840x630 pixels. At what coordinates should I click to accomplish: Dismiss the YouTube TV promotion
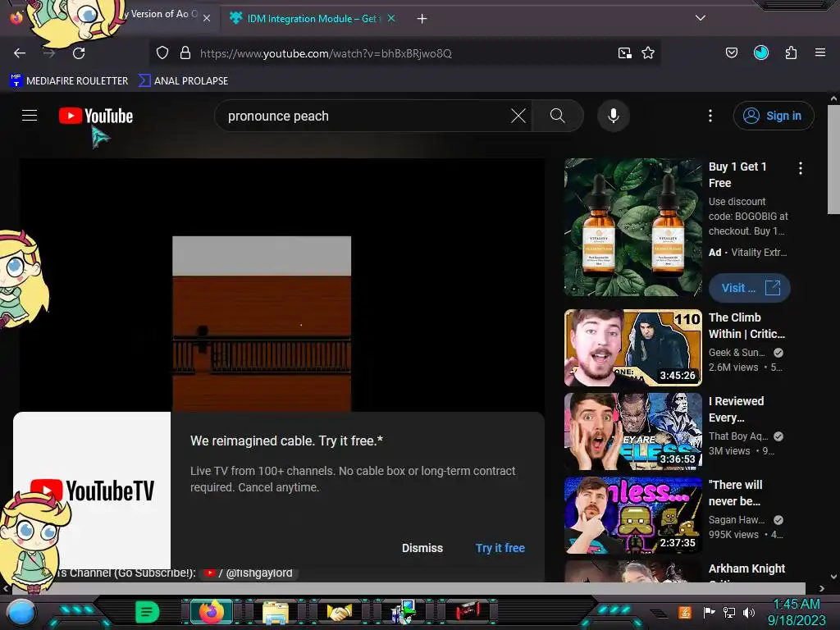click(x=422, y=548)
